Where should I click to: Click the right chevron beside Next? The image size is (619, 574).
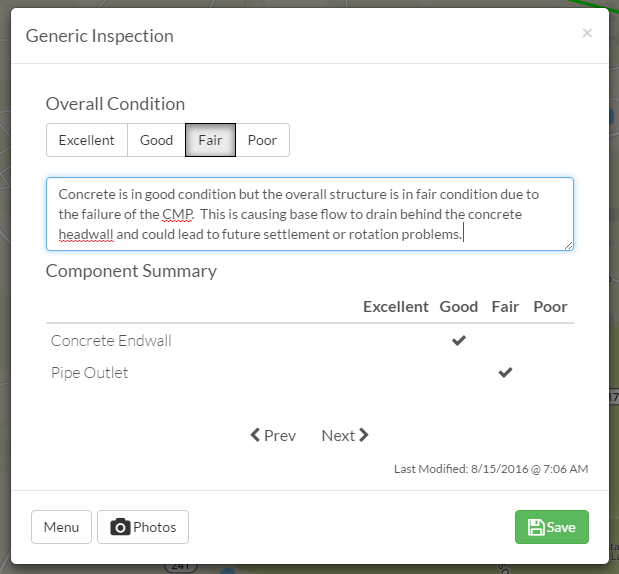[364, 435]
